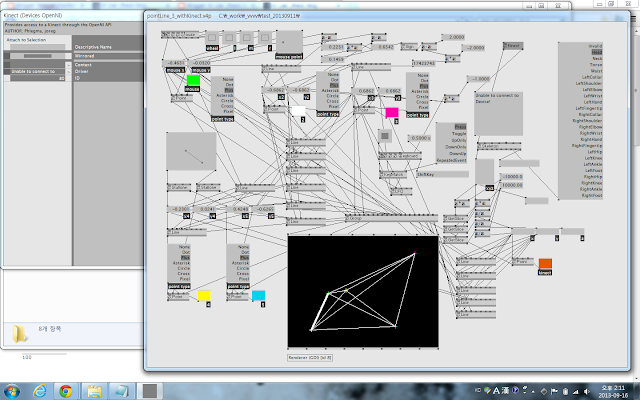Click the yellow color swatch labeled 4
Image resolution: width=640 pixels, height=400 pixels.
[x=204, y=296]
